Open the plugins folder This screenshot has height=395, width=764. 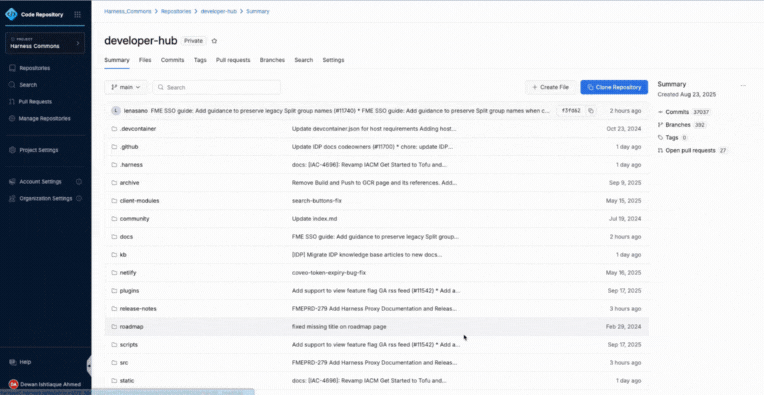pyautogui.click(x=130, y=291)
